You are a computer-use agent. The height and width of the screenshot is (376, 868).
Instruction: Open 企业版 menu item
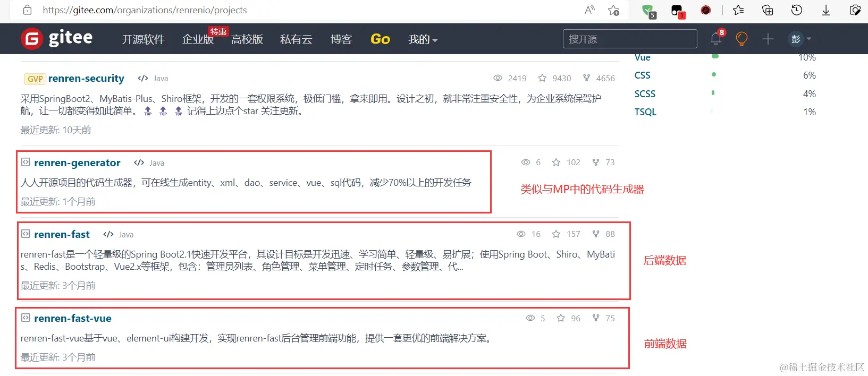[198, 39]
